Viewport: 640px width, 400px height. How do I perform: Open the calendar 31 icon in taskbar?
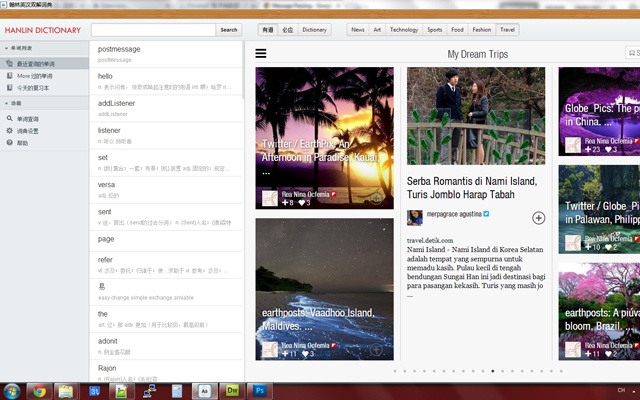pyautogui.click(x=94, y=391)
